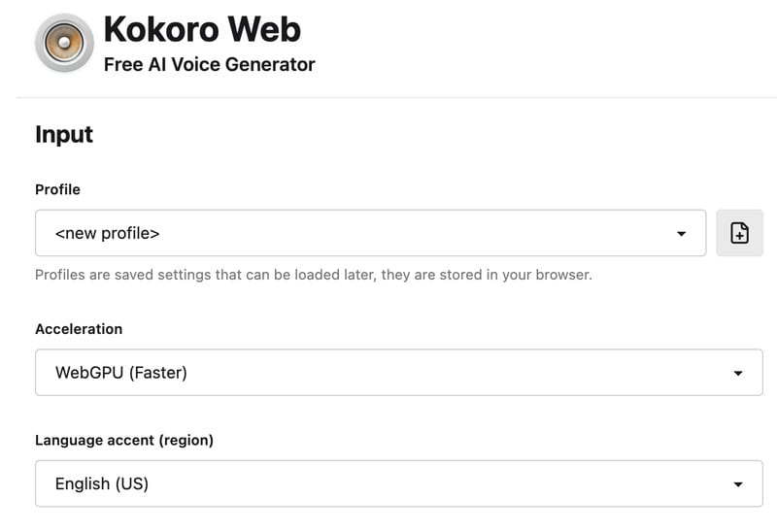777x532 pixels.
Task: Expand the Acceleration dropdown arrow
Action: (x=738, y=373)
